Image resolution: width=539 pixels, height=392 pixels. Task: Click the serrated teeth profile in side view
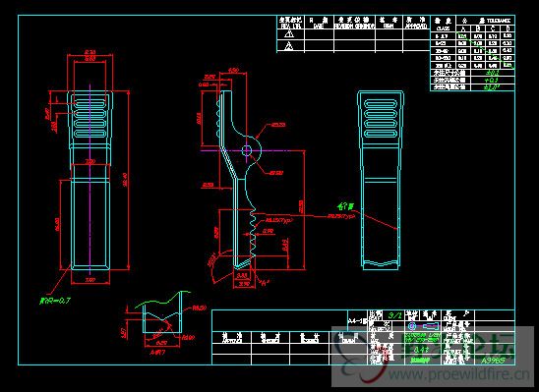(x=253, y=234)
